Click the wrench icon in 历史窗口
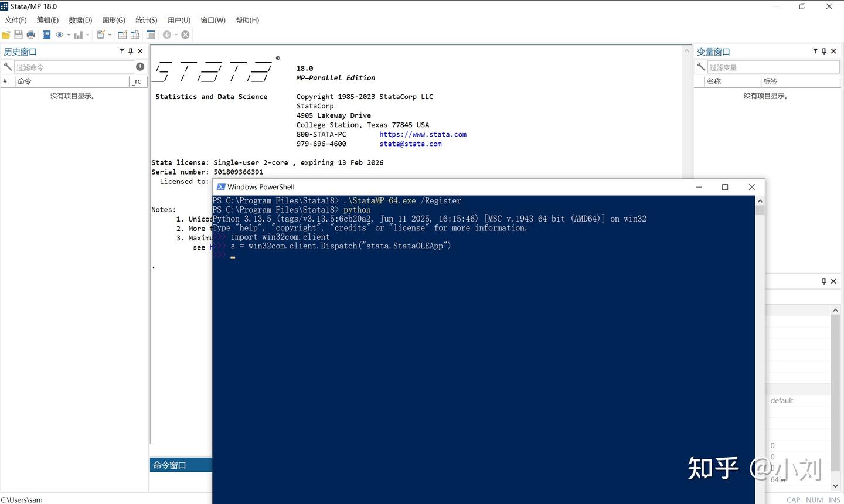The width and height of the screenshot is (844, 504). point(7,67)
